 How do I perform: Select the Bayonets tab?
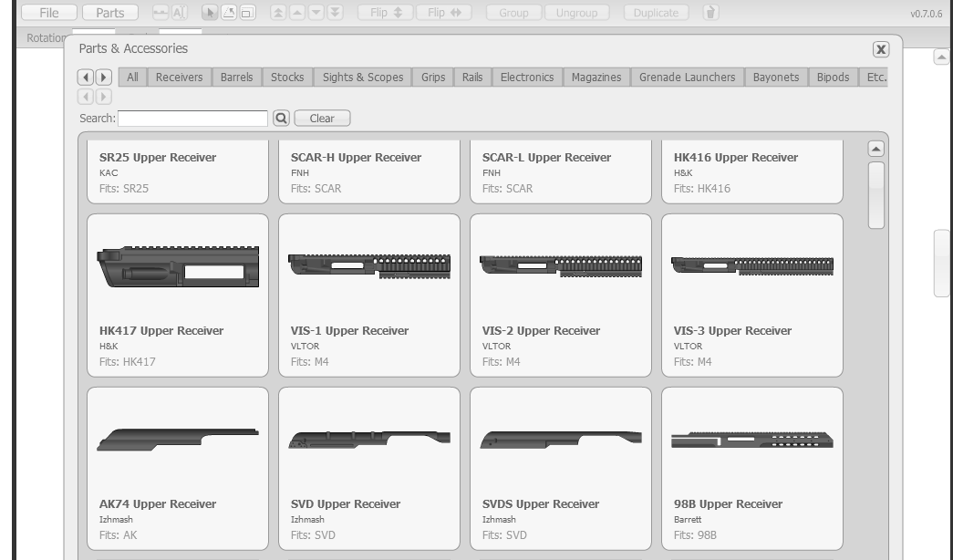(x=776, y=78)
